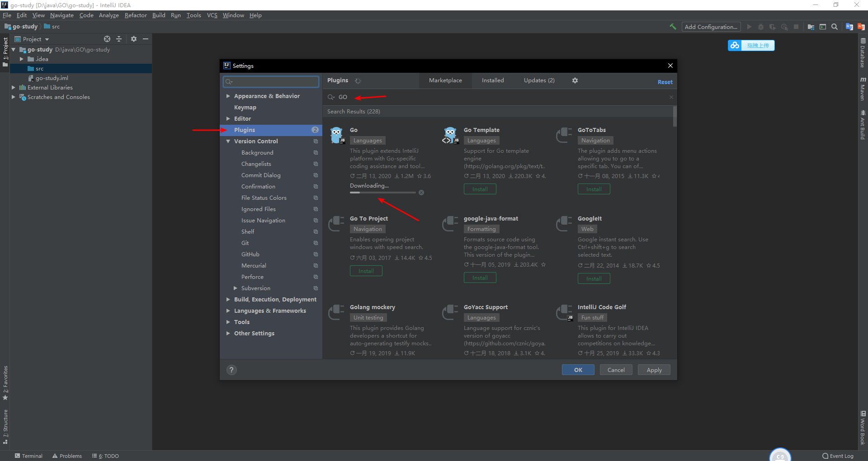The width and height of the screenshot is (868, 461).
Task: Click Add Configuration button
Action: pos(711,27)
